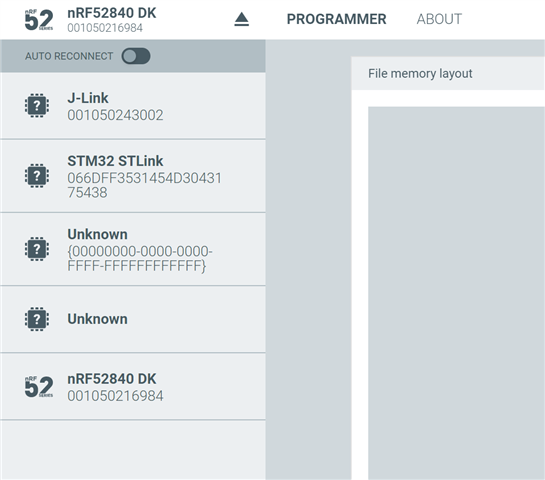Click the J-Link chip question-mark icon
Screen dimensions: 545x480
click(x=37, y=105)
